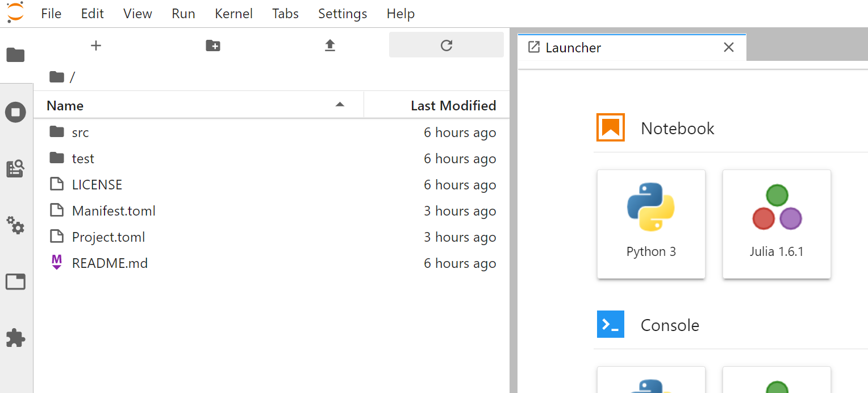
Task: Open Running Terminals and Kernels panel
Action: point(15,112)
